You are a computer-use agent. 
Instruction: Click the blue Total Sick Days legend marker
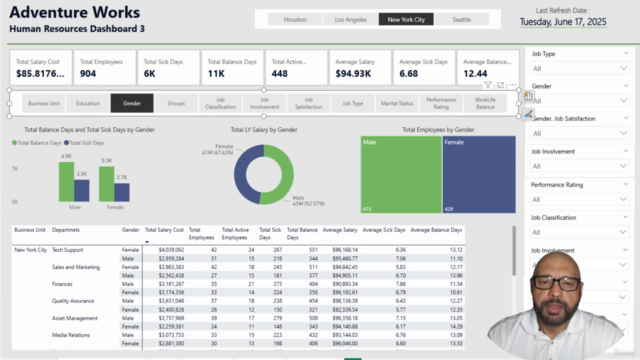coord(66,143)
